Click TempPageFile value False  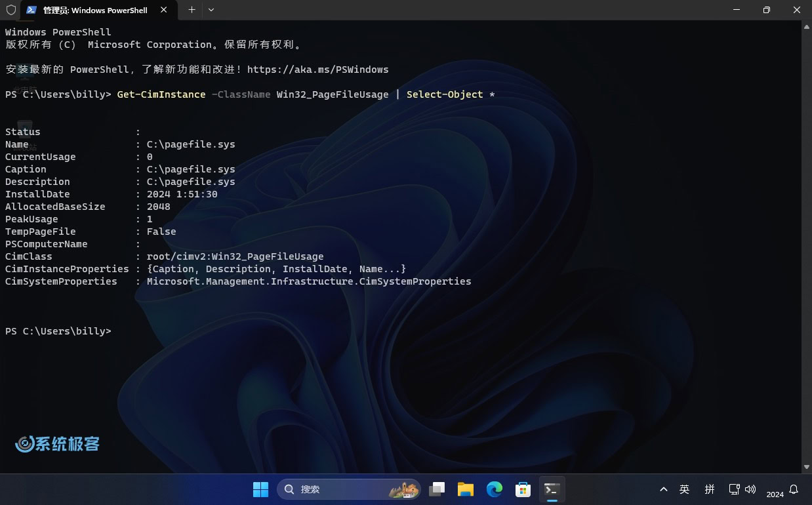(161, 232)
